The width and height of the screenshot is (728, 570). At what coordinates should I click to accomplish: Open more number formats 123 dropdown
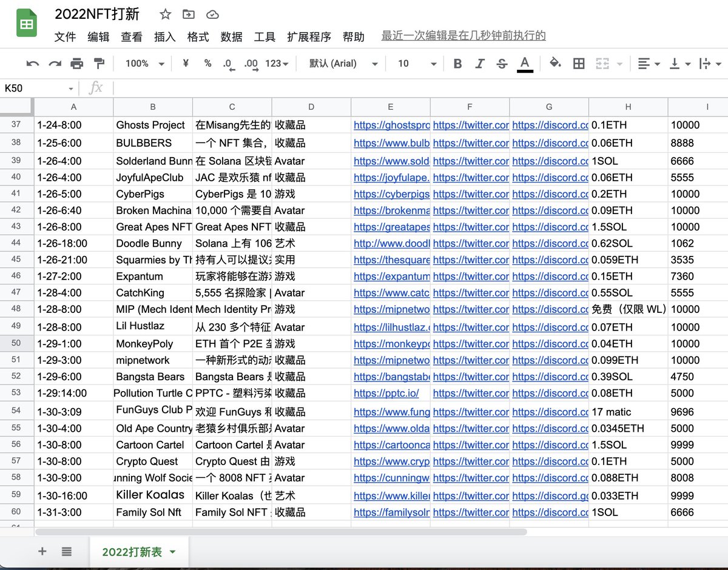(x=277, y=64)
